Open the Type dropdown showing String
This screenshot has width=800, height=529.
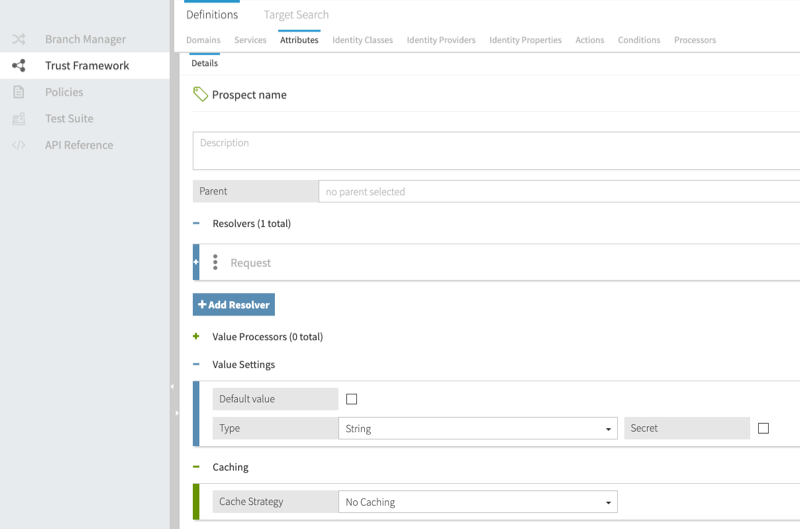coord(478,428)
